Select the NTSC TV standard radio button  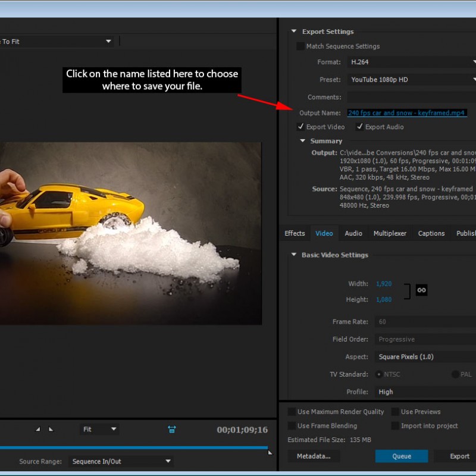click(380, 374)
